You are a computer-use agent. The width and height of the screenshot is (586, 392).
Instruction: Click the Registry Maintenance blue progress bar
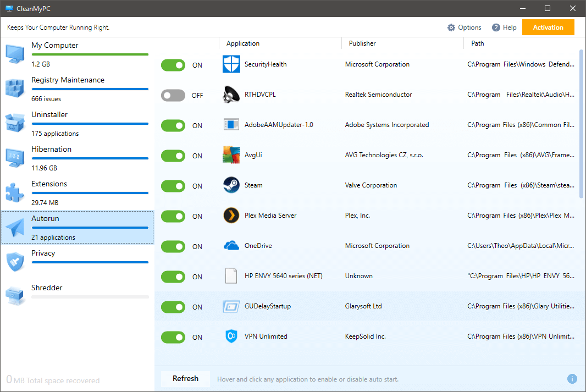coord(90,89)
